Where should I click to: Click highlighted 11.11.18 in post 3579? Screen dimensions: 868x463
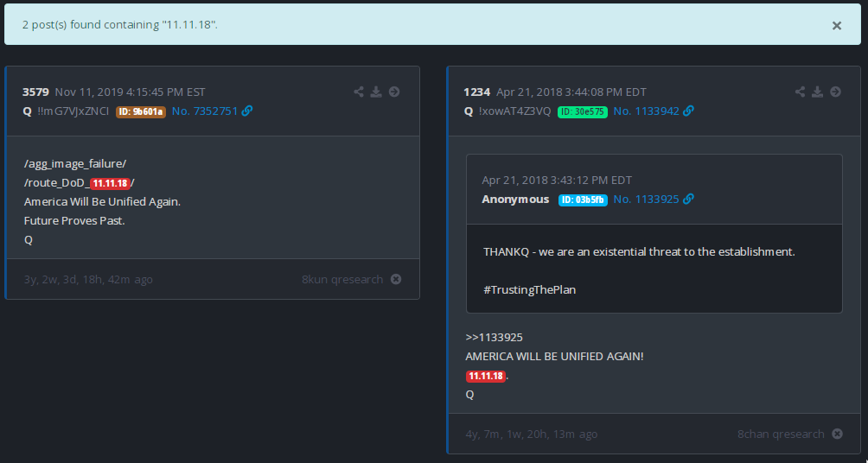(x=110, y=183)
